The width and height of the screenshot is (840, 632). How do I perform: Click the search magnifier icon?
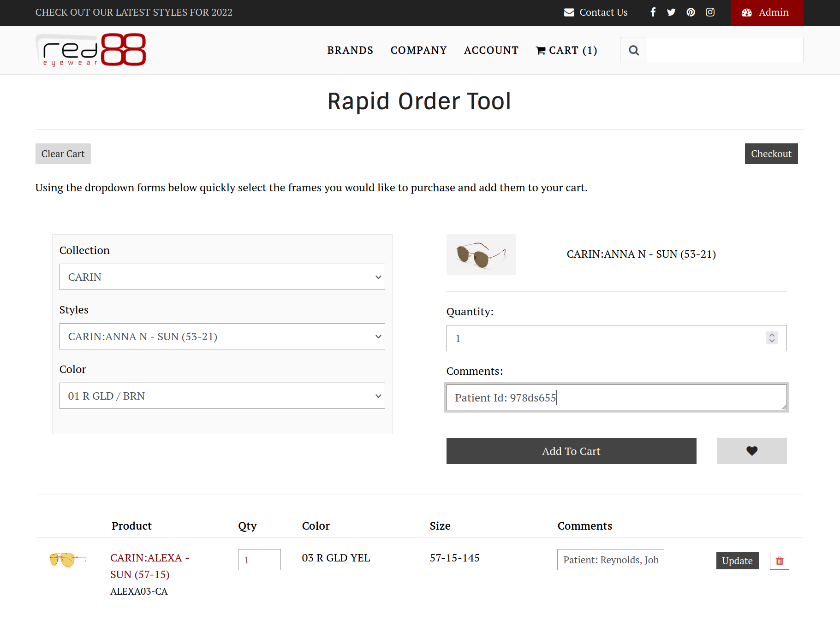point(634,50)
